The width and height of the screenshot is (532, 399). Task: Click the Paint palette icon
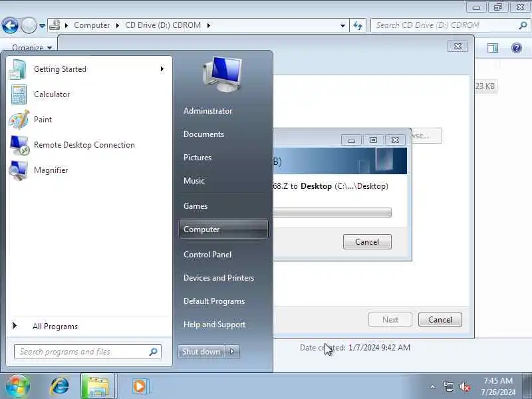19,120
